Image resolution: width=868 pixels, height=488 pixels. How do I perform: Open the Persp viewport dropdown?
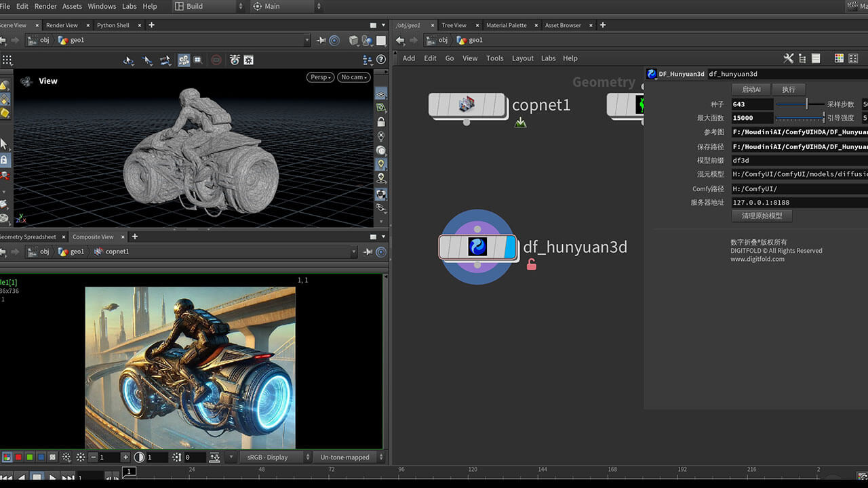[321, 77]
